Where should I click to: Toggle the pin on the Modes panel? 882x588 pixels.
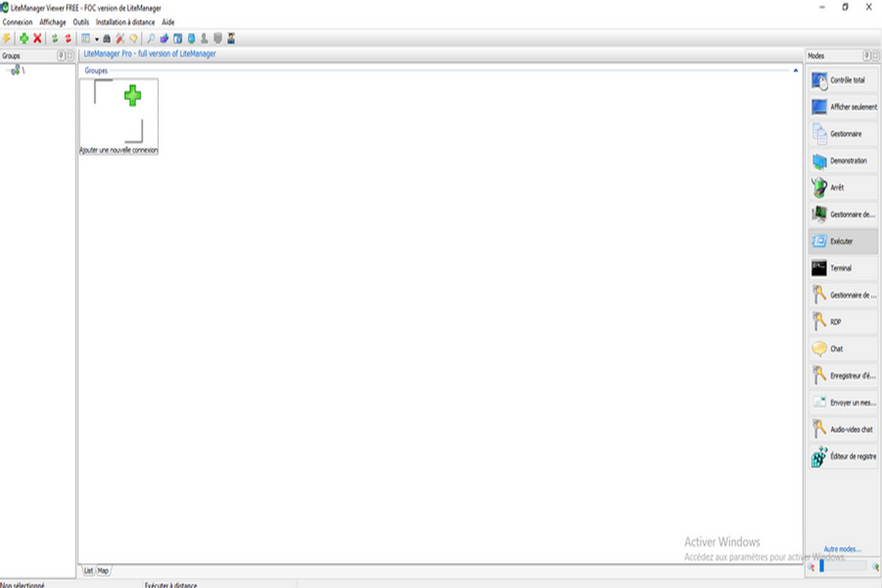[866, 56]
